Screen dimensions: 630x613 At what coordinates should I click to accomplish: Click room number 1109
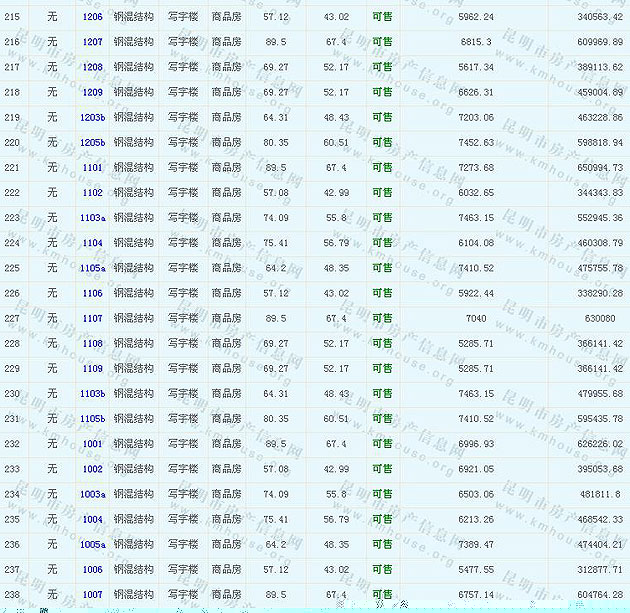92,369
